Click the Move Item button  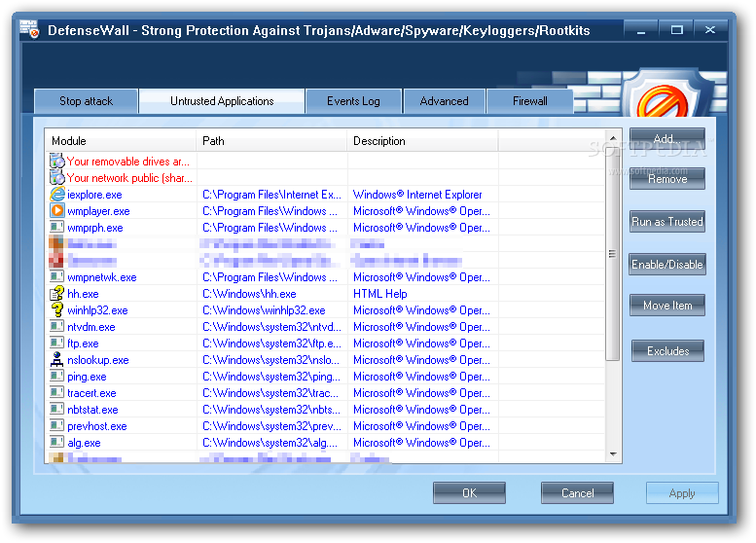(x=667, y=306)
